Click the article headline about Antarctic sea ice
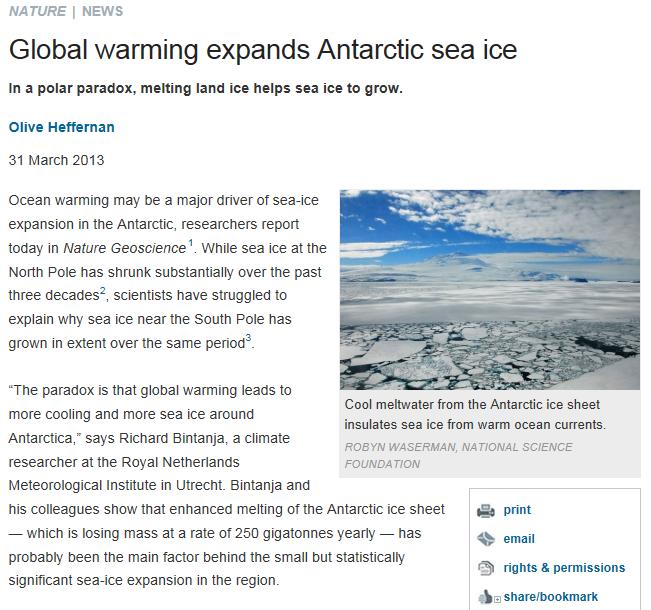The width and height of the screenshot is (651, 610). 264,51
